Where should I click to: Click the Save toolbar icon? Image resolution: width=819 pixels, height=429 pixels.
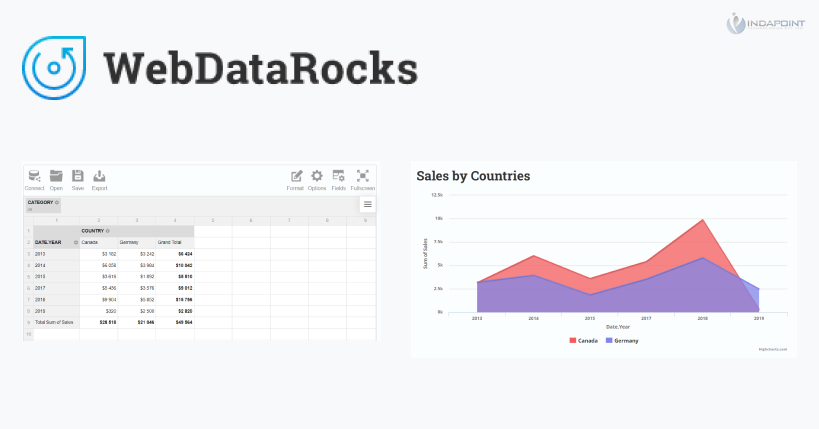coord(77,177)
